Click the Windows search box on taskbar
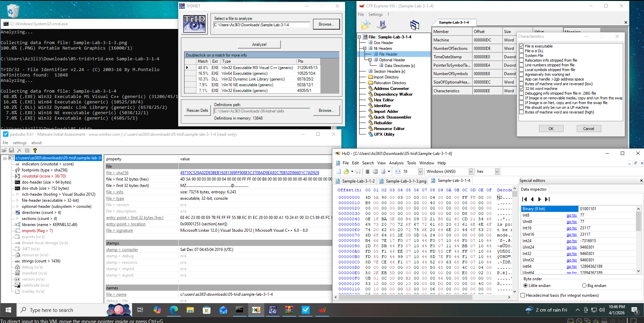Screen dimensions: 644x323 pyautogui.click(x=61, y=310)
